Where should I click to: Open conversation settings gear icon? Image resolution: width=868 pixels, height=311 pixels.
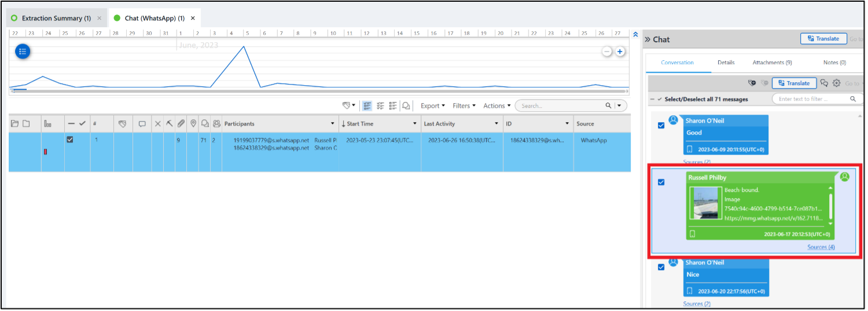(x=836, y=83)
